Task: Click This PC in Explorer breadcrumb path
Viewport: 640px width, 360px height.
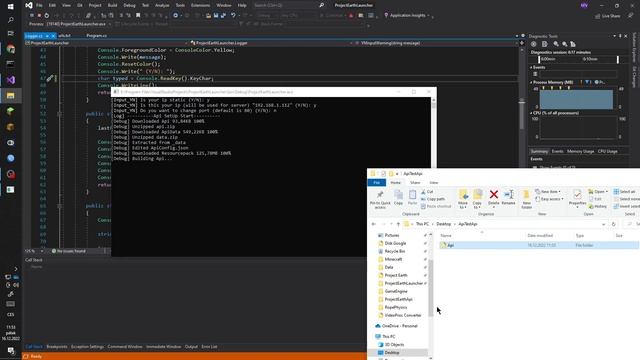Action: click(x=422, y=224)
